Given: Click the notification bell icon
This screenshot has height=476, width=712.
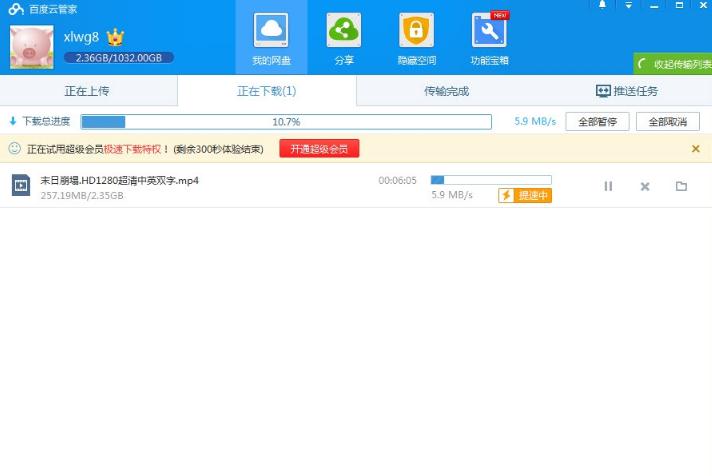Looking at the screenshot, I should coord(603,5).
